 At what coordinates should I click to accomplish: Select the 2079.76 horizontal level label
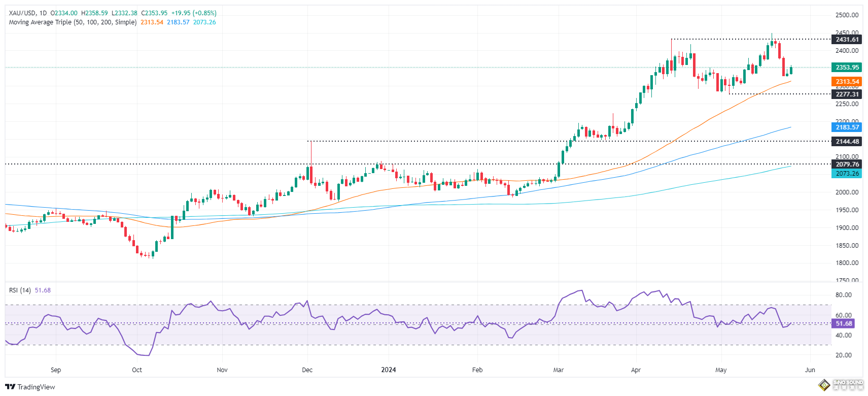847,164
